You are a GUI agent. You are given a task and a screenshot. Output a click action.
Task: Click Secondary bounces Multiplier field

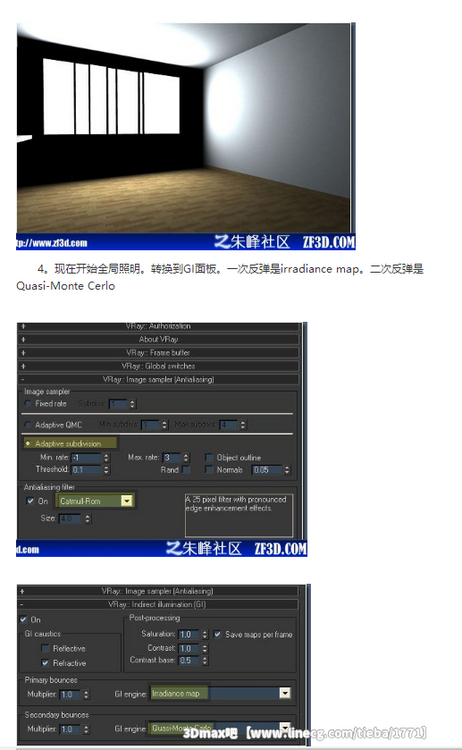pyautogui.click(x=71, y=729)
